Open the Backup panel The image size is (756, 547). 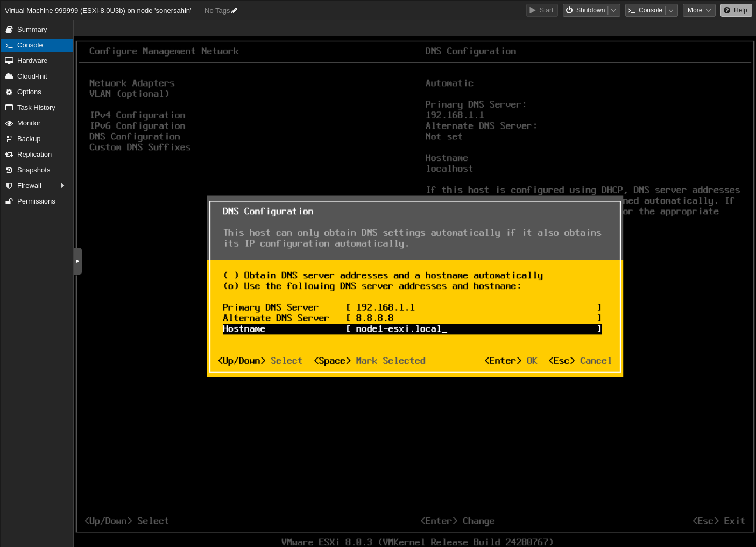(x=28, y=138)
